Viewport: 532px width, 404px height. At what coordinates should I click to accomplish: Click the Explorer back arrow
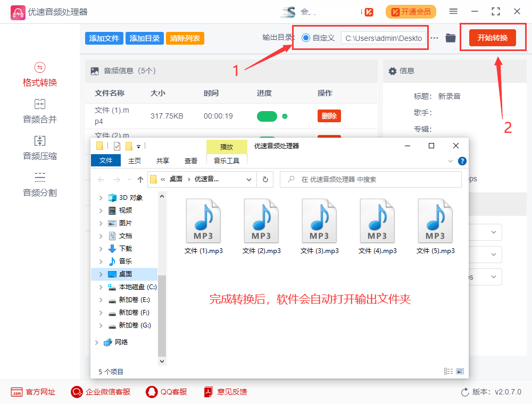[x=101, y=180]
